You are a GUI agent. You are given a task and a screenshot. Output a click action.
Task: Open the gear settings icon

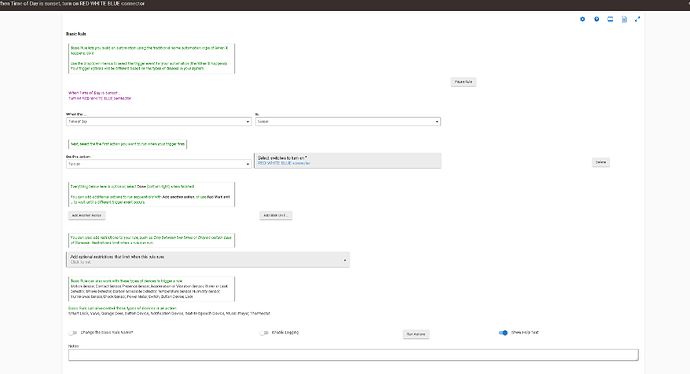pyautogui.click(x=582, y=19)
